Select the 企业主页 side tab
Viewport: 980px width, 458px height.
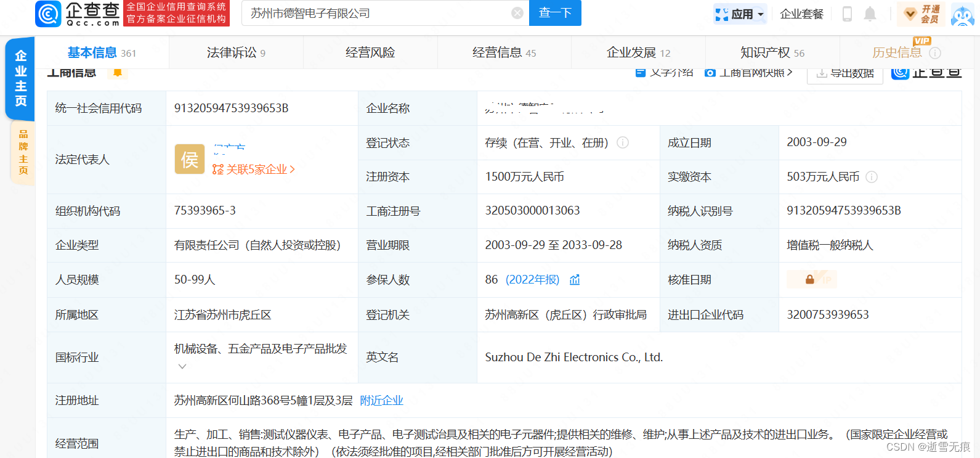point(20,78)
